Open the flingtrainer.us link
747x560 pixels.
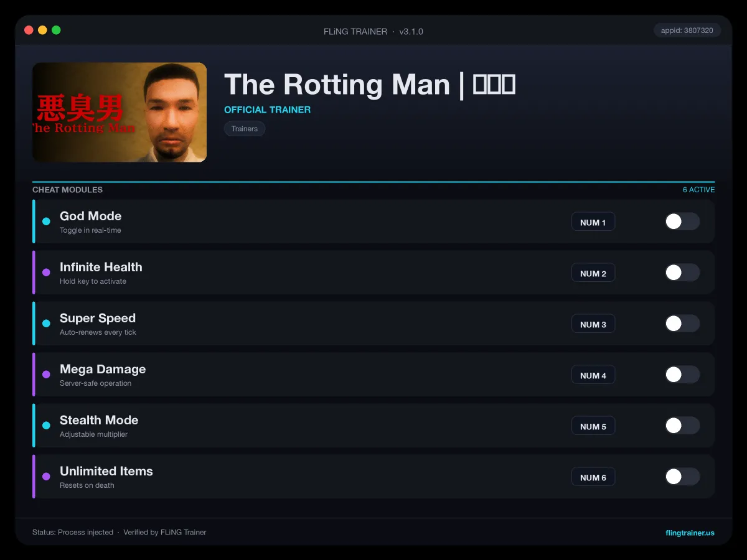coord(690,533)
